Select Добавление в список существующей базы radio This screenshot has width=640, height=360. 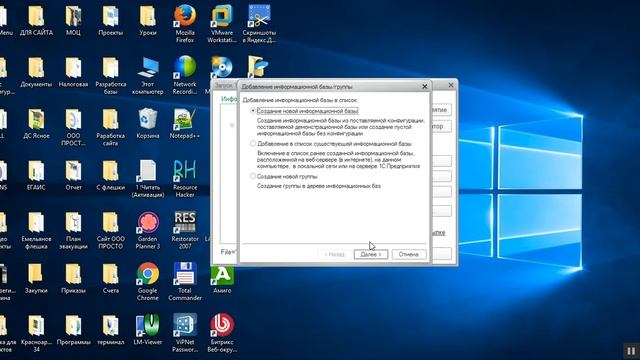coord(253,144)
